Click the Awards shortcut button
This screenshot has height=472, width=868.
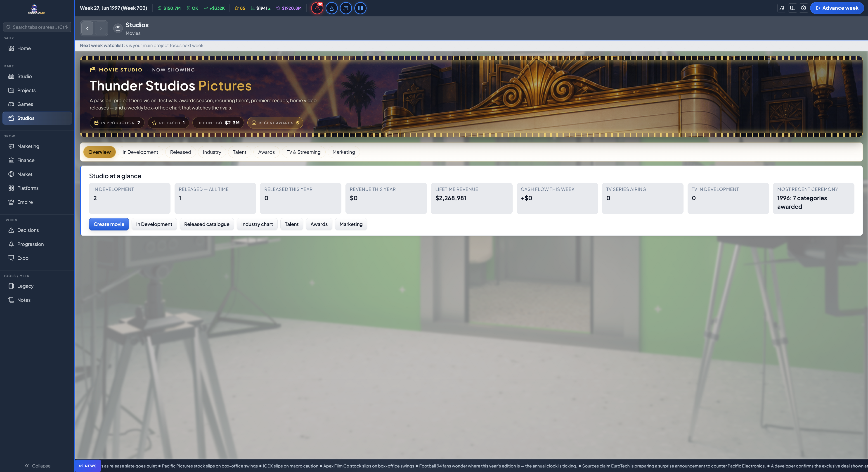click(x=319, y=224)
